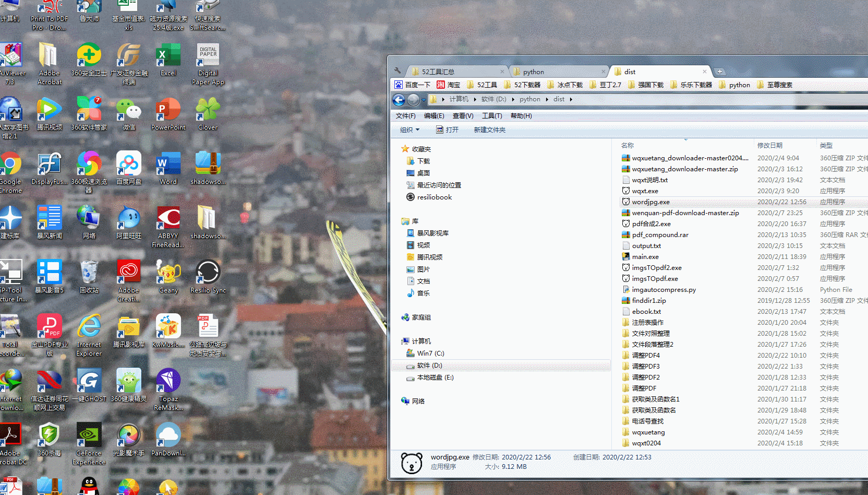868x495 pixels.
Task: Select the PanDownload desktop icon
Action: pos(168,440)
